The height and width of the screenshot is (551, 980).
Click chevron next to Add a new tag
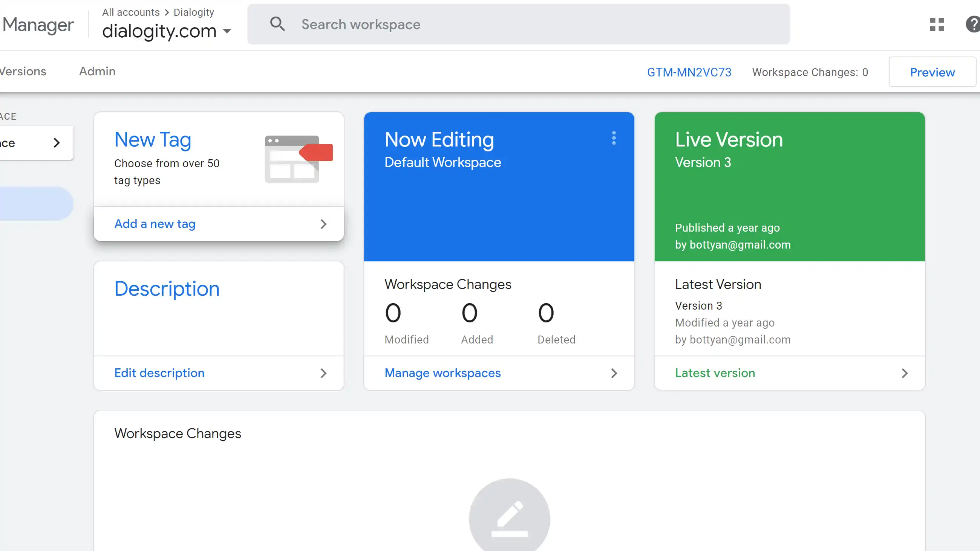click(x=323, y=224)
